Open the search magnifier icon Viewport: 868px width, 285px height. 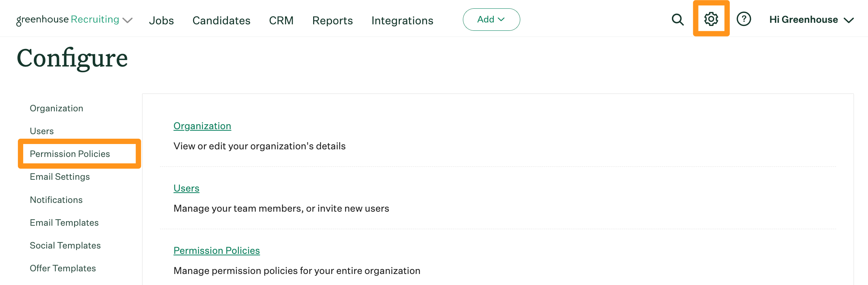[678, 19]
